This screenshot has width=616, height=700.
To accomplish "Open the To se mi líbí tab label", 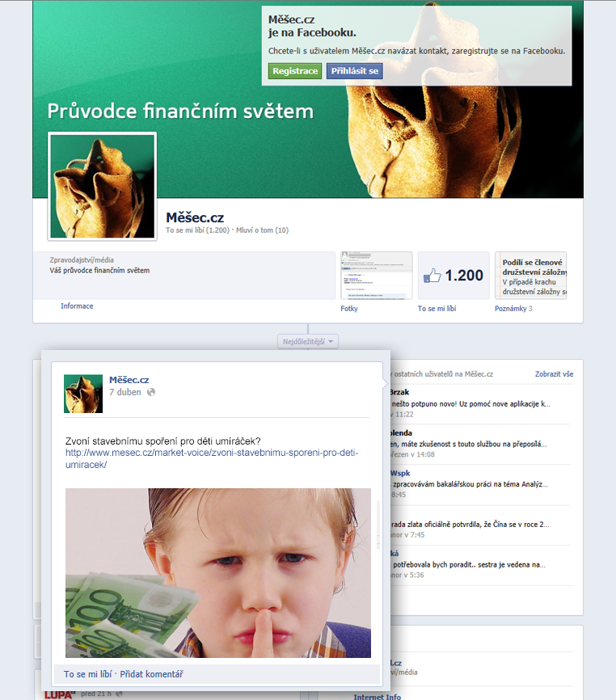I will 437,309.
